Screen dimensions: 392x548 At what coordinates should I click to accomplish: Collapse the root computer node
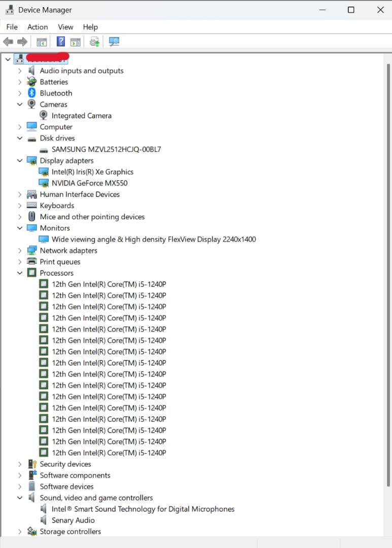tap(8, 59)
